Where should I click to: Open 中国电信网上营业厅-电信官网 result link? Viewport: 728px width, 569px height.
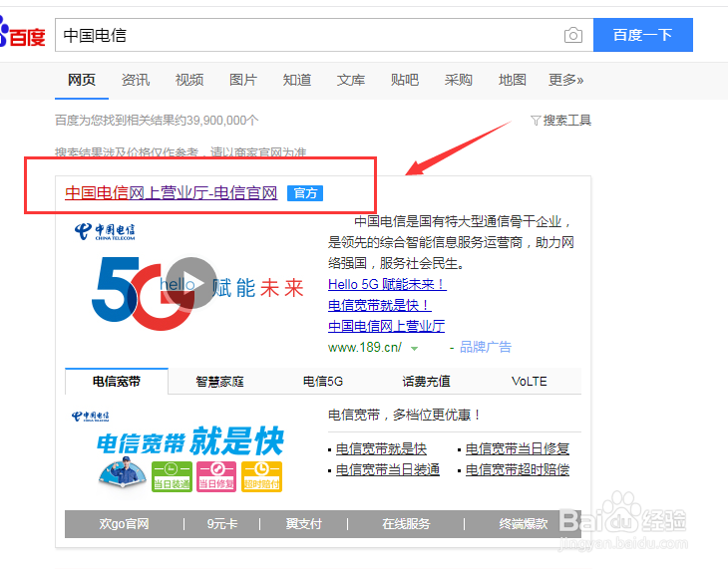(x=172, y=192)
